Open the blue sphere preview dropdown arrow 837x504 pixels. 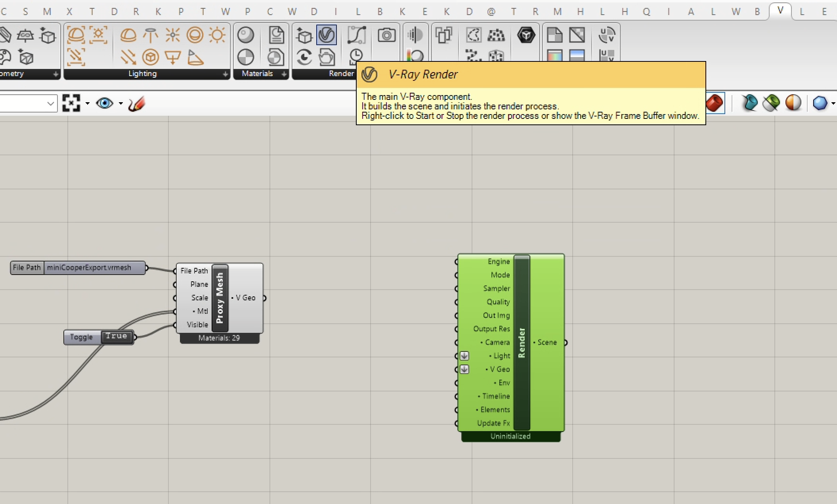click(x=833, y=103)
